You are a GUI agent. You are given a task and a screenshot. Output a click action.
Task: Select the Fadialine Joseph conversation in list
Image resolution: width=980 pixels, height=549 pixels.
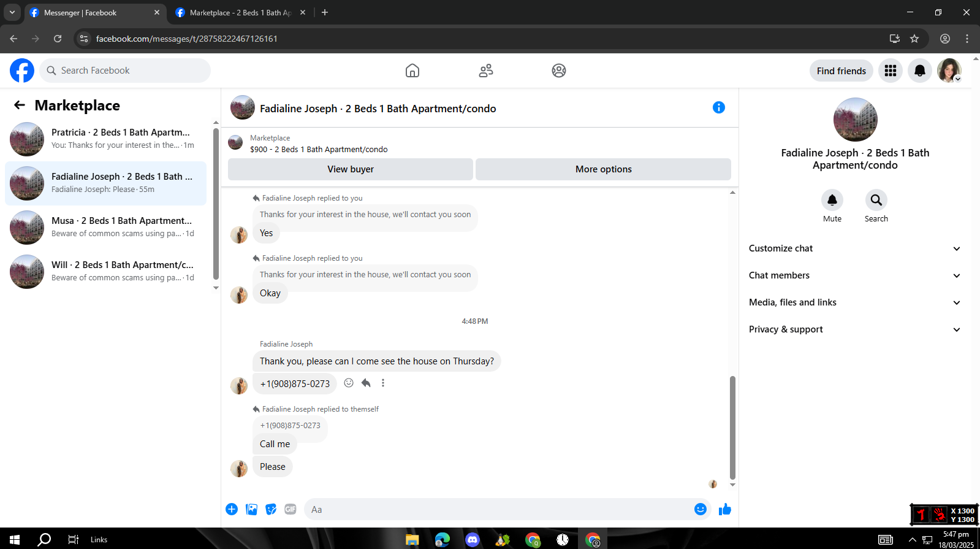click(106, 183)
